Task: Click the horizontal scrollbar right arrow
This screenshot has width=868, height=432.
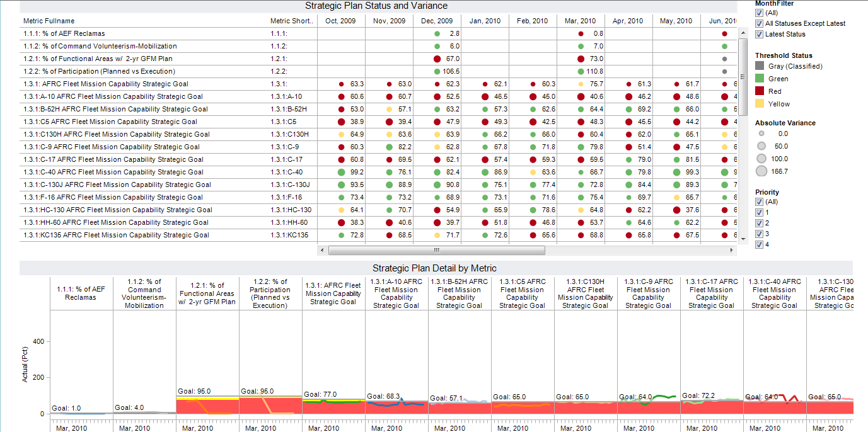Action: pyautogui.click(x=732, y=250)
